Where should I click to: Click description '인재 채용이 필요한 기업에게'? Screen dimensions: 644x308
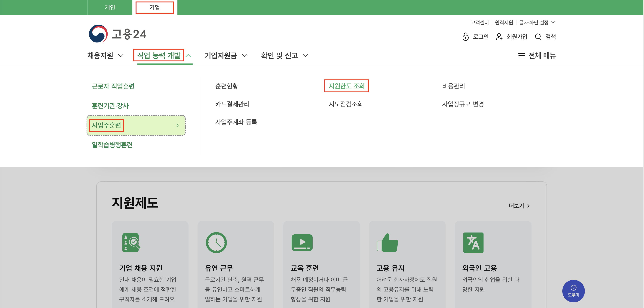(x=148, y=289)
